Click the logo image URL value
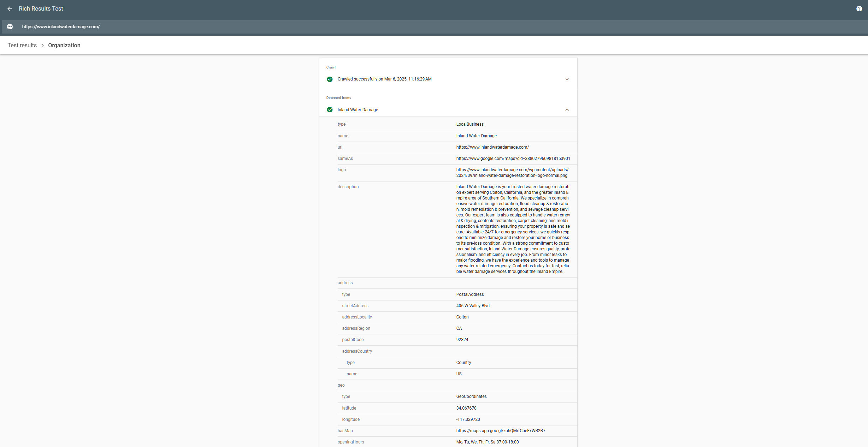 pyautogui.click(x=512, y=173)
